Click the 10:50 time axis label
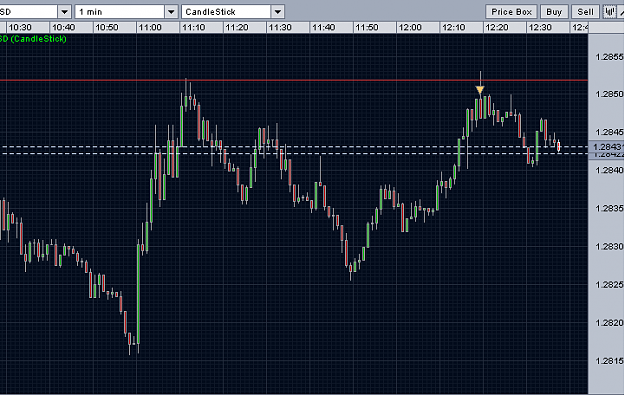625x395 pixels. tap(107, 28)
